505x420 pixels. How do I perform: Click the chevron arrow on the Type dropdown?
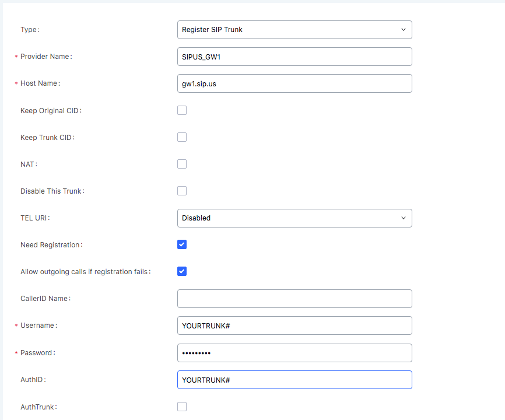coord(403,30)
